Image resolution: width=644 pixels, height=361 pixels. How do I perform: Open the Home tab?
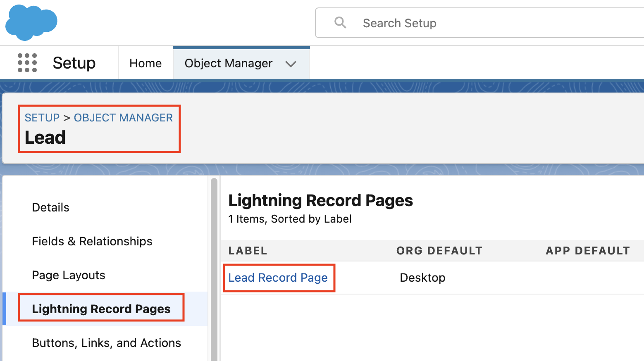(x=145, y=63)
